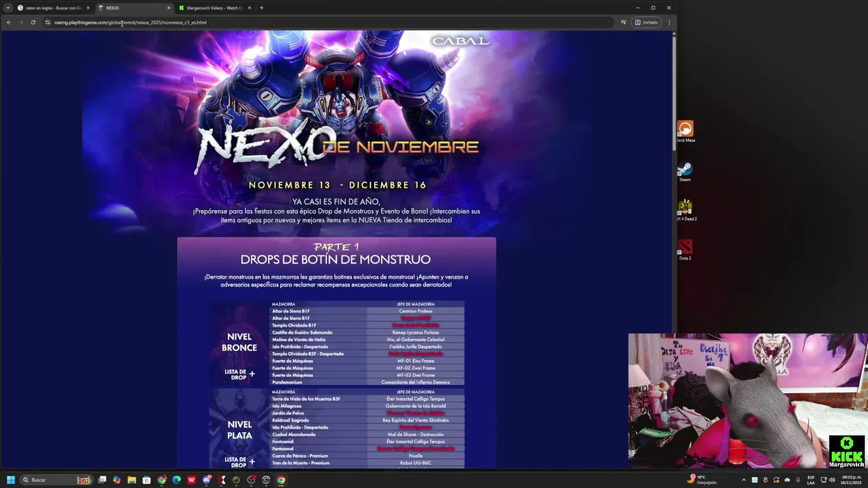Open the weather widget showing 18°C Despejado
Screen dimensions: 868x488
701,479
